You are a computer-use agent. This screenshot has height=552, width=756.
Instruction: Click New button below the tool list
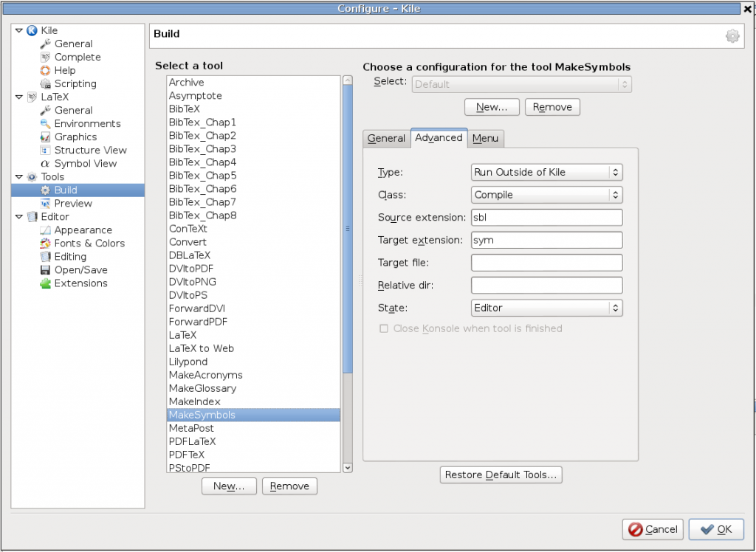[x=229, y=486]
